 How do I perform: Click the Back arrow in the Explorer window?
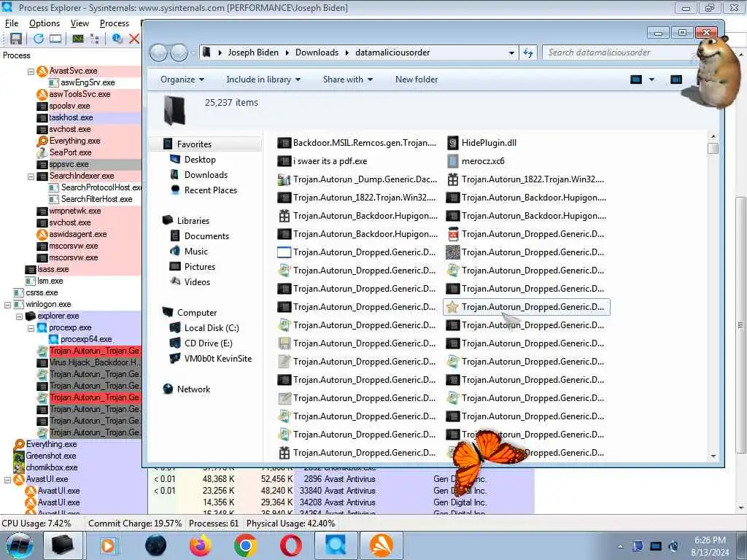point(158,52)
